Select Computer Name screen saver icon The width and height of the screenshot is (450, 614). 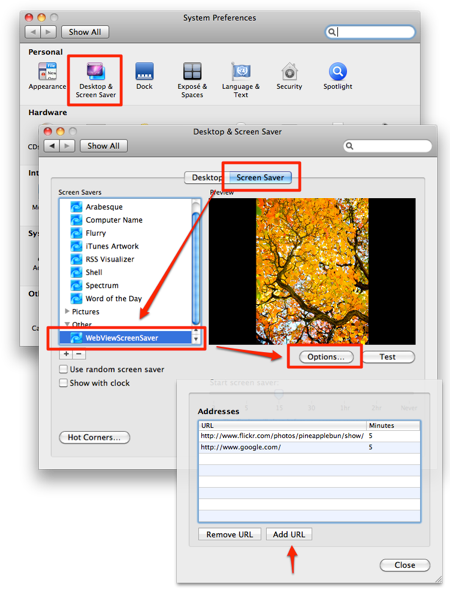76,220
